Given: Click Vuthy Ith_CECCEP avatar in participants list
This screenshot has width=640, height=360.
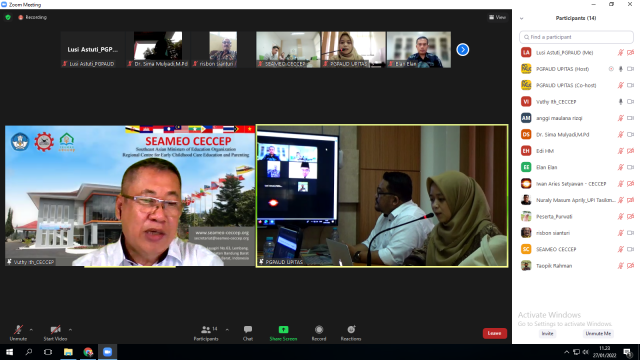Looking at the screenshot, I should click(x=526, y=102).
